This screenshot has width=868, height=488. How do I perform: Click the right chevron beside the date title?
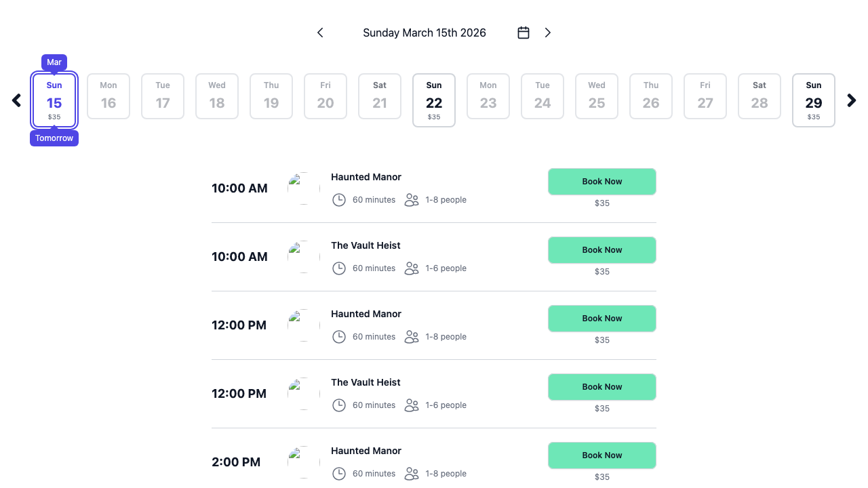tap(548, 32)
